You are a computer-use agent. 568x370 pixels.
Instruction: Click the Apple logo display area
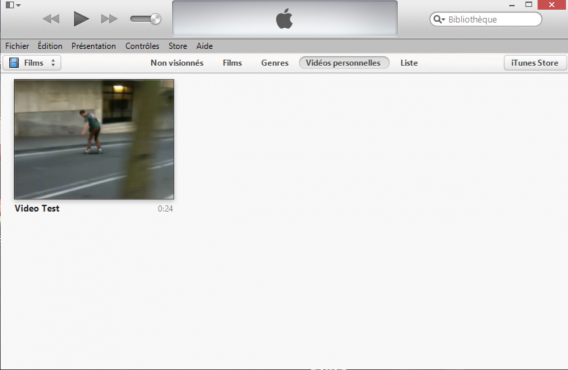(x=285, y=18)
